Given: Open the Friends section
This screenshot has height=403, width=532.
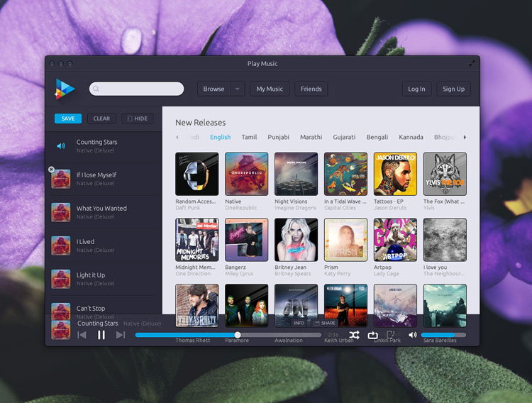Looking at the screenshot, I should click(x=311, y=89).
